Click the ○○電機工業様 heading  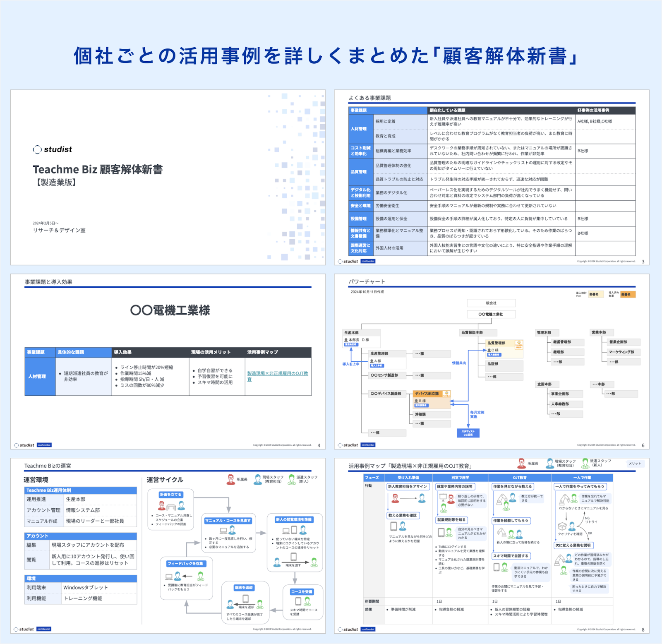170,310
